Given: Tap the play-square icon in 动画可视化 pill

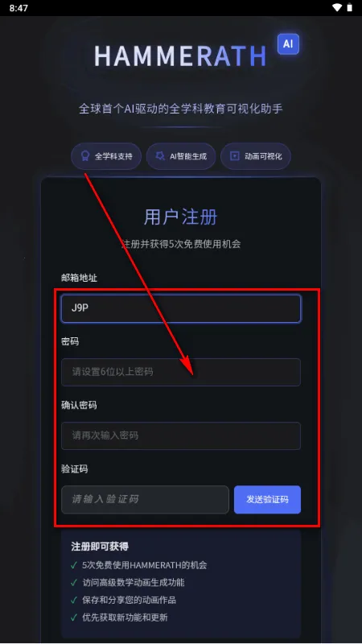Looking at the screenshot, I should point(234,156).
